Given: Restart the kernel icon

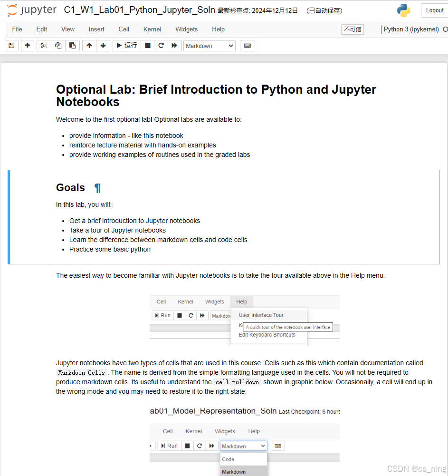Looking at the screenshot, I should pyautogui.click(x=161, y=46).
